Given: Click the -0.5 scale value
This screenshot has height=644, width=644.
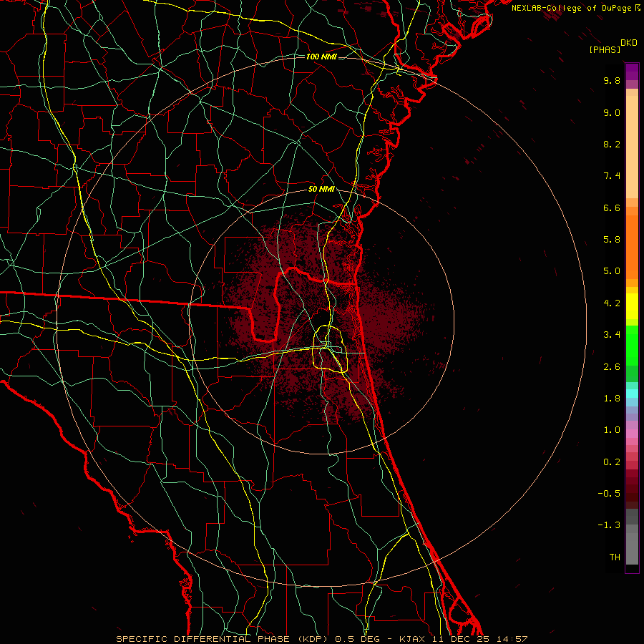Looking at the screenshot, I should coord(609,494).
